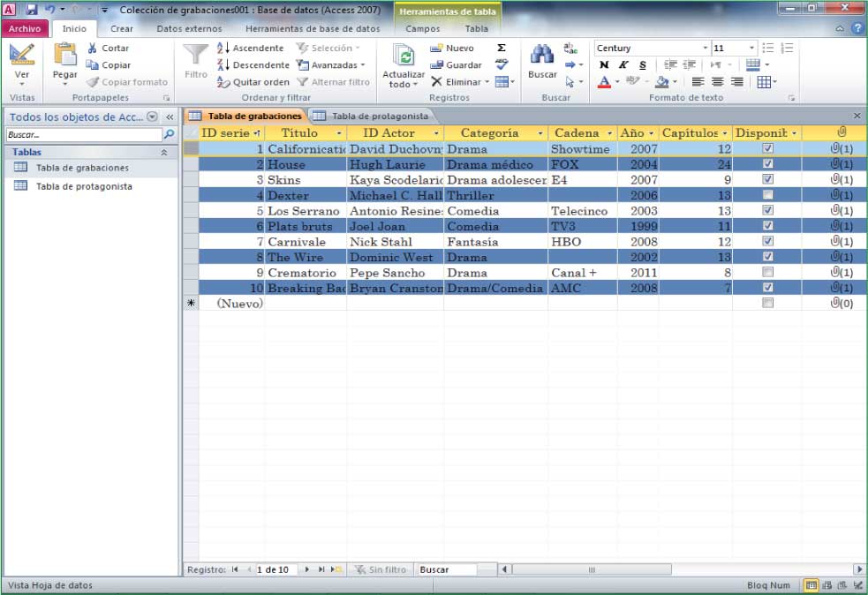The image size is (868, 595).
Task: Toggle Disponible checkbox for Los Serrano
Action: point(767,210)
